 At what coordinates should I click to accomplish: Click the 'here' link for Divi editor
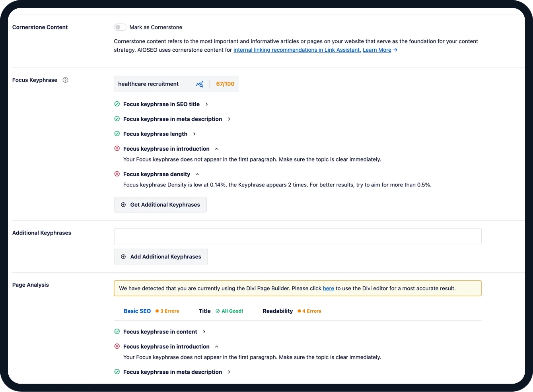click(329, 288)
